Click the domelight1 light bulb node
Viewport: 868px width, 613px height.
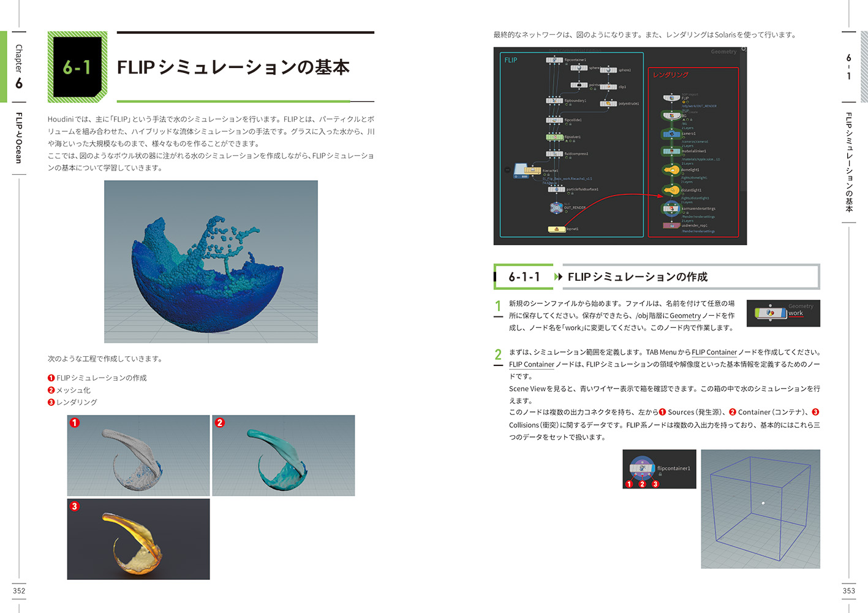point(671,170)
